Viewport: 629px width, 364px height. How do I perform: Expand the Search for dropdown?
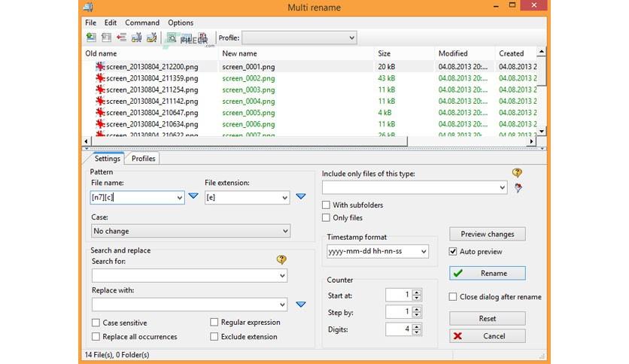pos(282,275)
